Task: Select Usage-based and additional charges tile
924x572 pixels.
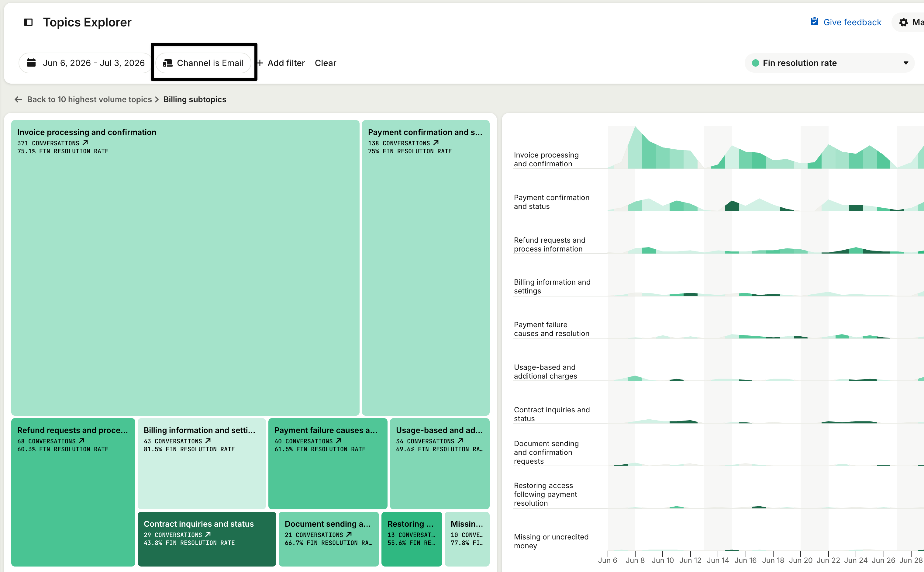Action: (440, 463)
